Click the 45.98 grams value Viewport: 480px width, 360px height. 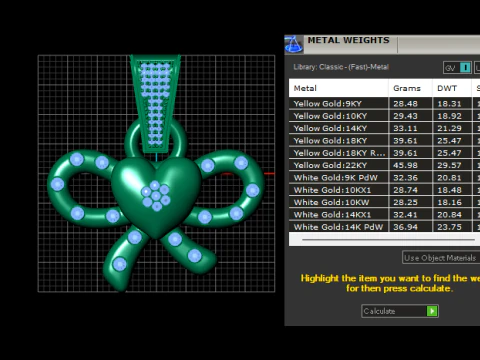(405, 165)
